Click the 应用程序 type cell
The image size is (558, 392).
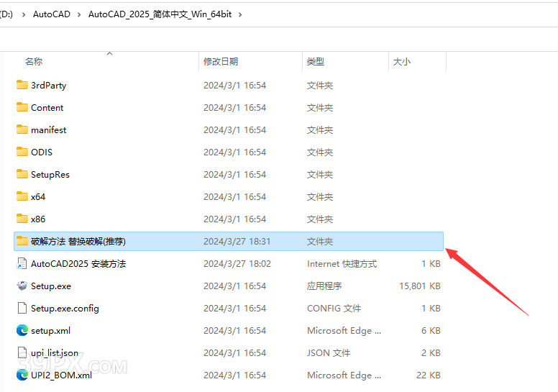tap(324, 286)
